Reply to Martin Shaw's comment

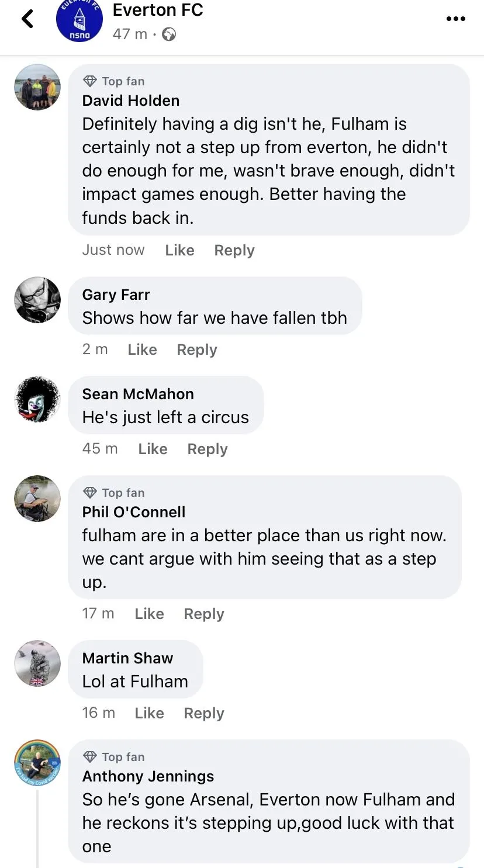[x=204, y=713]
